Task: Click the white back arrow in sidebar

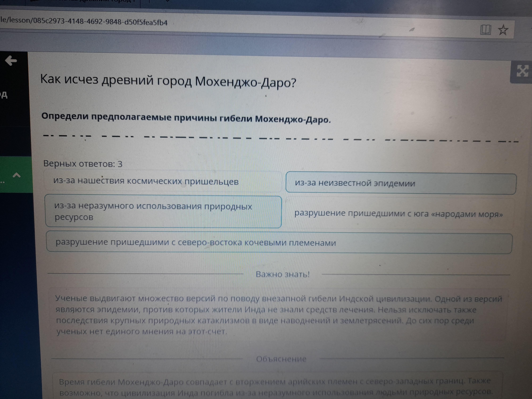Action: tap(11, 61)
